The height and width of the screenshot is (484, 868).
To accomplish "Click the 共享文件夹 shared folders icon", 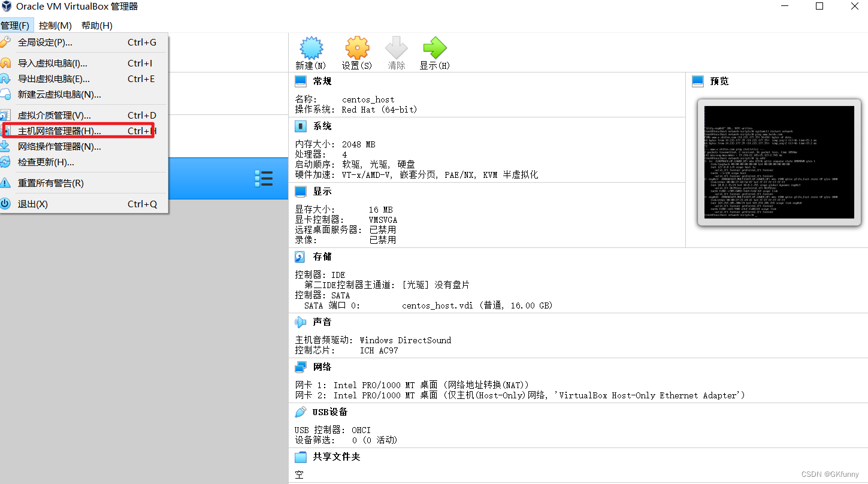I will click(300, 456).
